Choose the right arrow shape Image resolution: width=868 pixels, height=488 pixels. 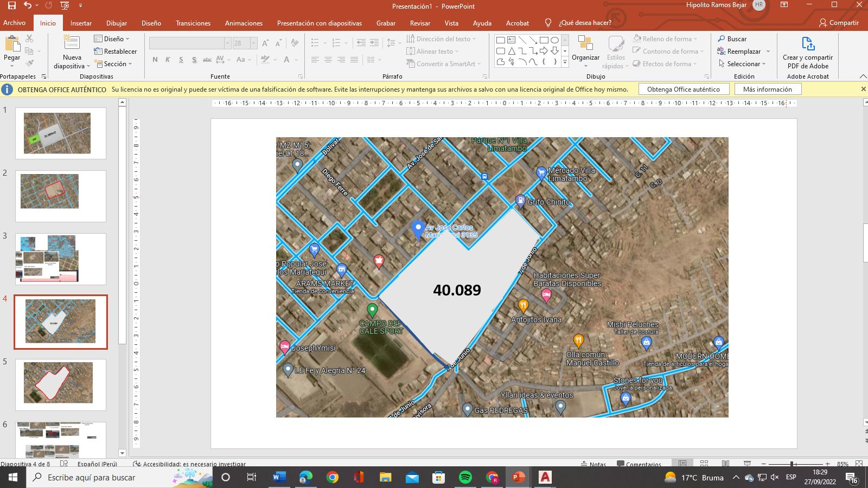click(544, 51)
